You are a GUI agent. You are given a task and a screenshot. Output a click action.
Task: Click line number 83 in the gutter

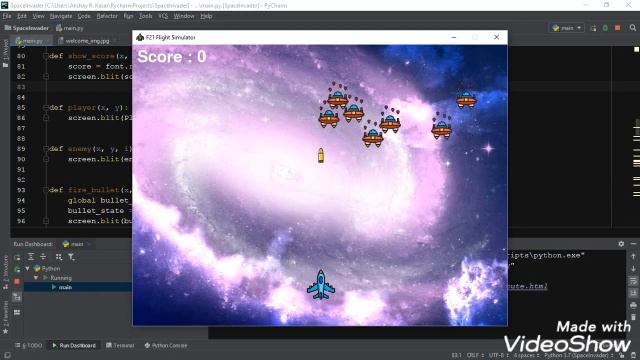point(21,87)
